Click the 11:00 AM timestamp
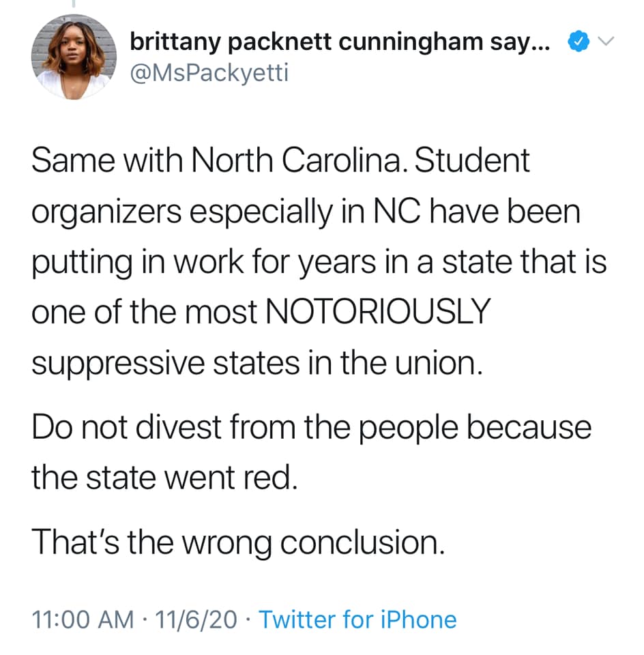 pos(83,619)
